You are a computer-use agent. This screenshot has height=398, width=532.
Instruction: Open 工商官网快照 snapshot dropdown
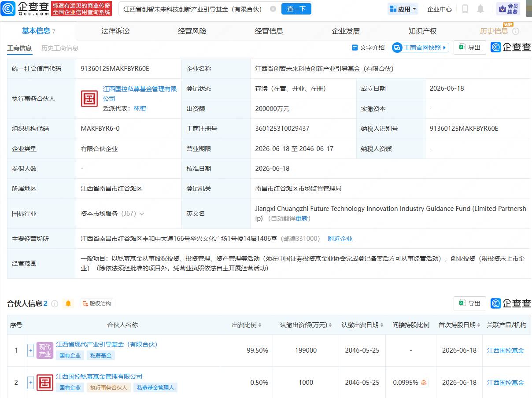(421, 48)
